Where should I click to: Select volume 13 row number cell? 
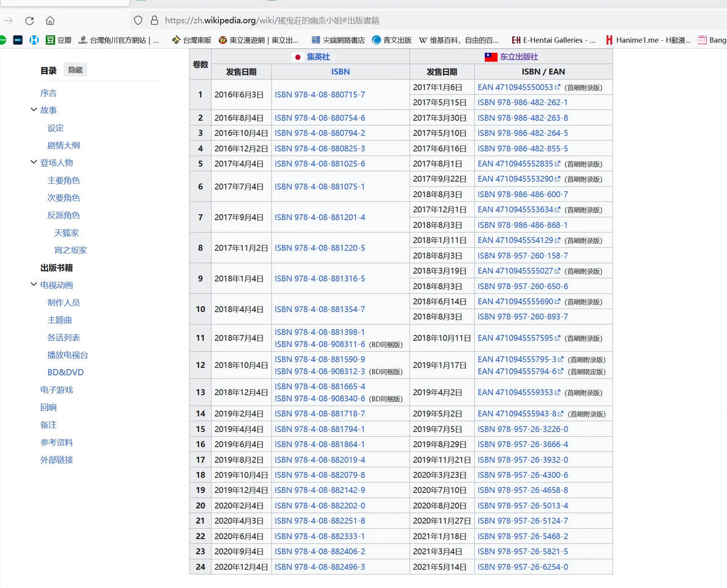tap(200, 392)
